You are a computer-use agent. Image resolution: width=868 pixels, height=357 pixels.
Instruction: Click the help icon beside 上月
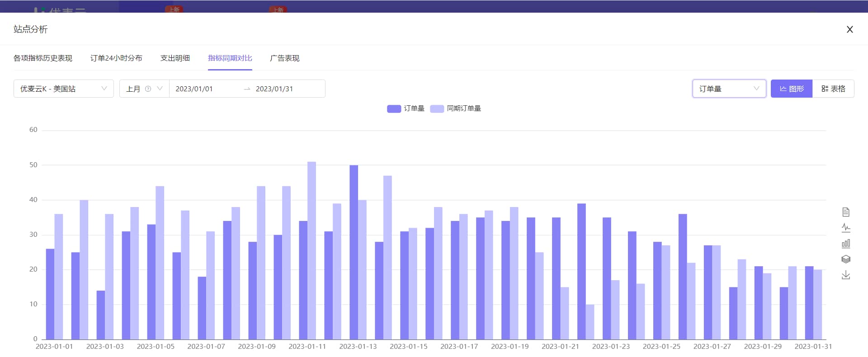(148, 89)
